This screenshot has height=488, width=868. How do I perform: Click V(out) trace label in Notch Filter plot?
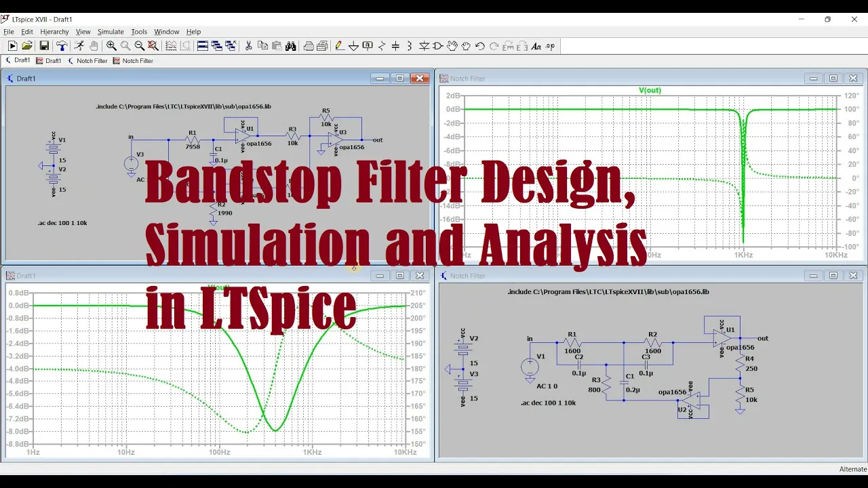pos(650,90)
